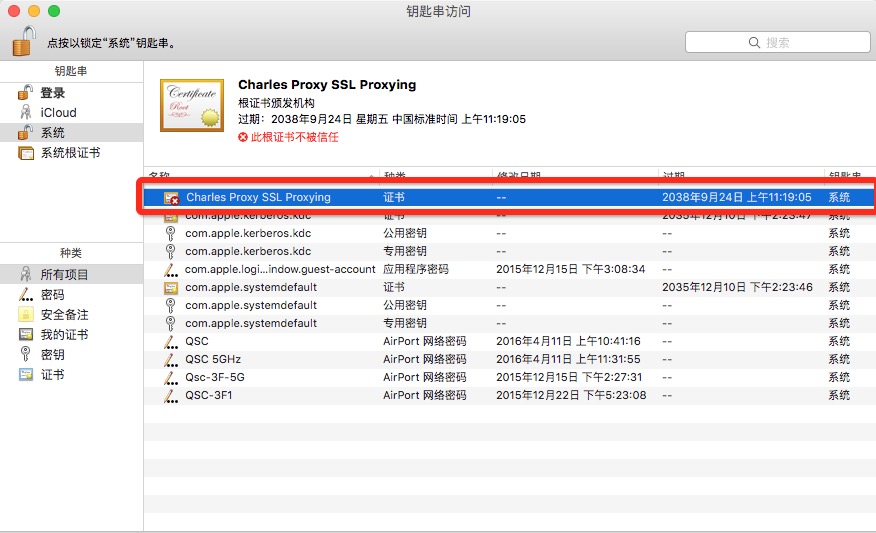Click the 2015年12月15日 下午3:08:34 date cell
The height and width of the screenshot is (533, 876).
click(570, 269)
